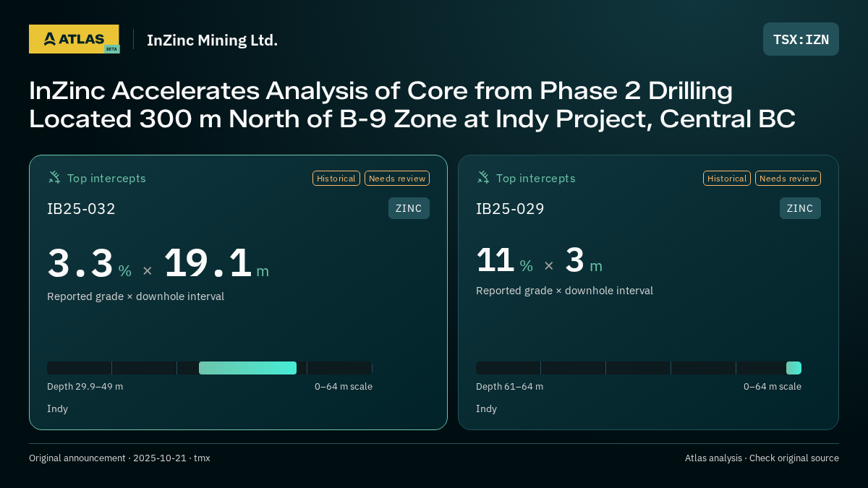The image size is (868, 488).
Task: Click the Historical tag on IB25-029 card
Action: coord(727,179)
